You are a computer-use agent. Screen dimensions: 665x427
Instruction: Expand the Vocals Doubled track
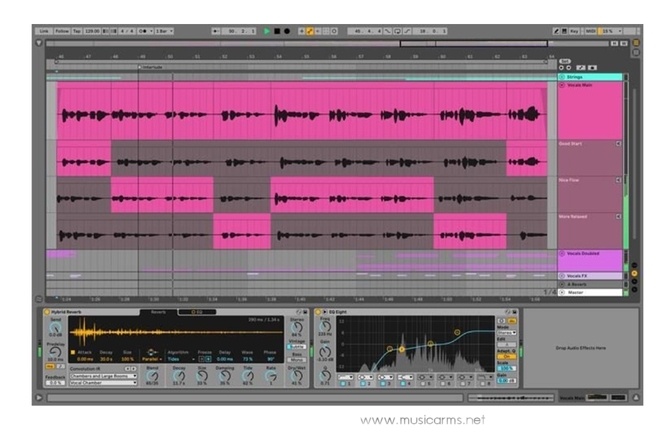click(x=562, y=254)
